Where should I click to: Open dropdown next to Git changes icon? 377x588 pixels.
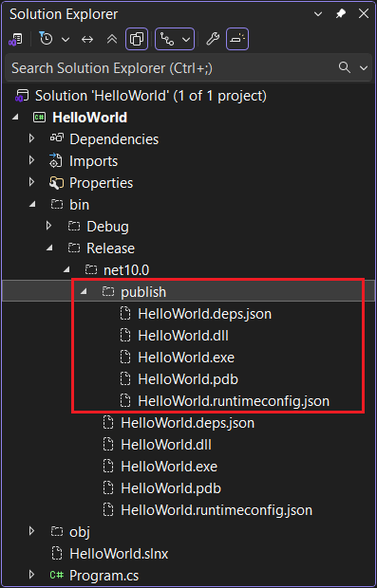click(x=186, y=40)
